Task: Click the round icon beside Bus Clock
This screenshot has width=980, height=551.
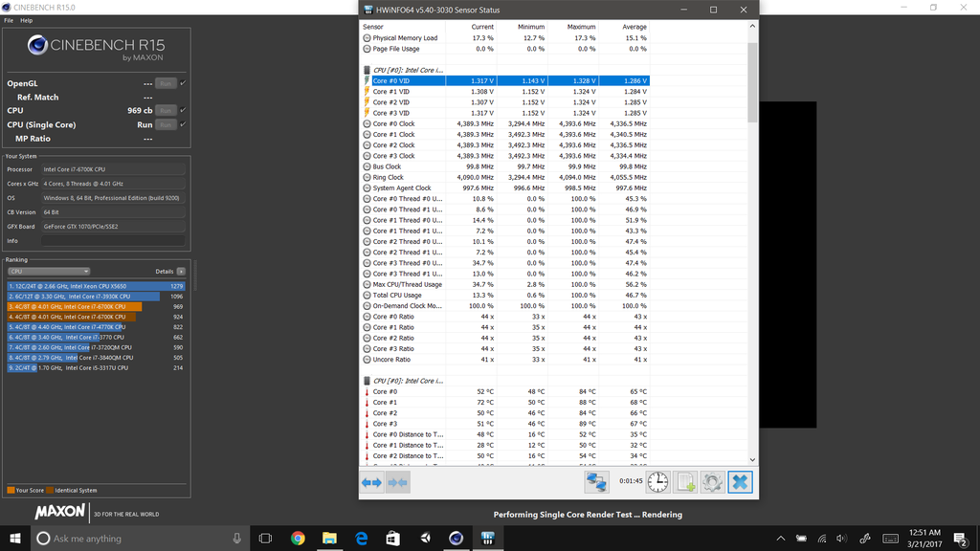Action: pyautogui.click(x=367, y=166)
